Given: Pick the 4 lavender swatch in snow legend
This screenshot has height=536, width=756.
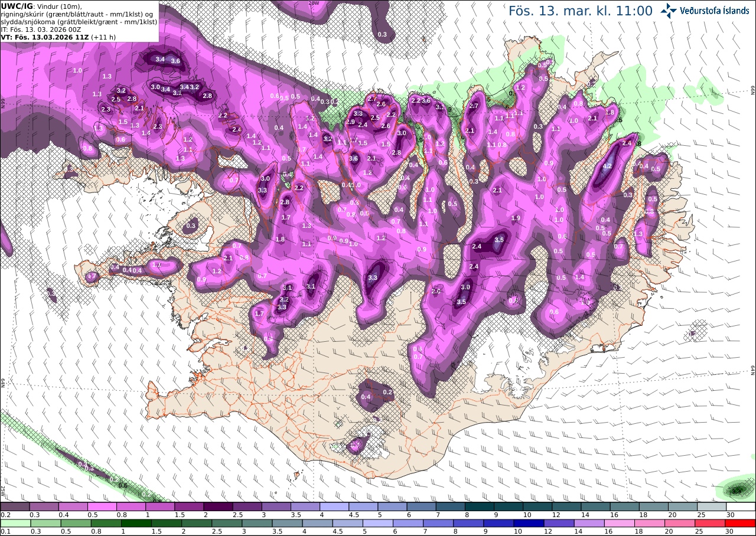Looking at the screenshot, I should tap(334, 506).
